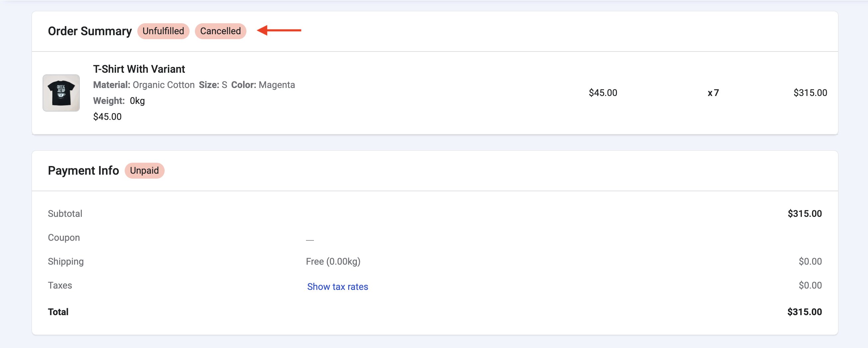Click the T-Shirt With Variant title
The image size is (868, 348).
pos(139,69)
